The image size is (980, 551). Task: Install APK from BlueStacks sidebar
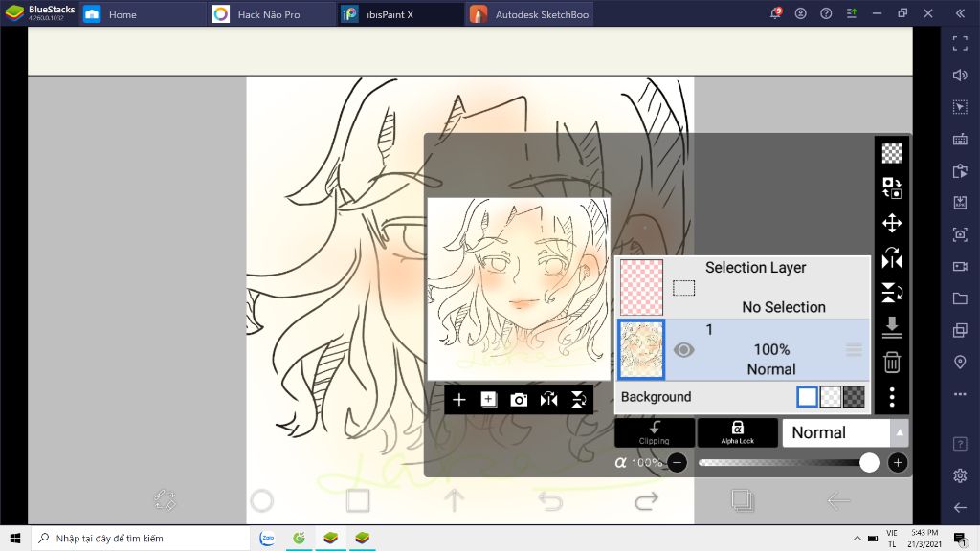tap(960, 203)
